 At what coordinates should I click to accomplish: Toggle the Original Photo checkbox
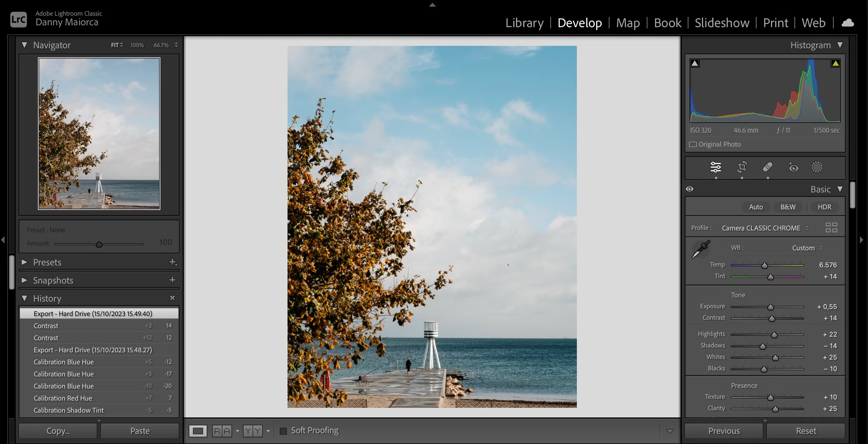pyautogui.click(x=693, y=144)
